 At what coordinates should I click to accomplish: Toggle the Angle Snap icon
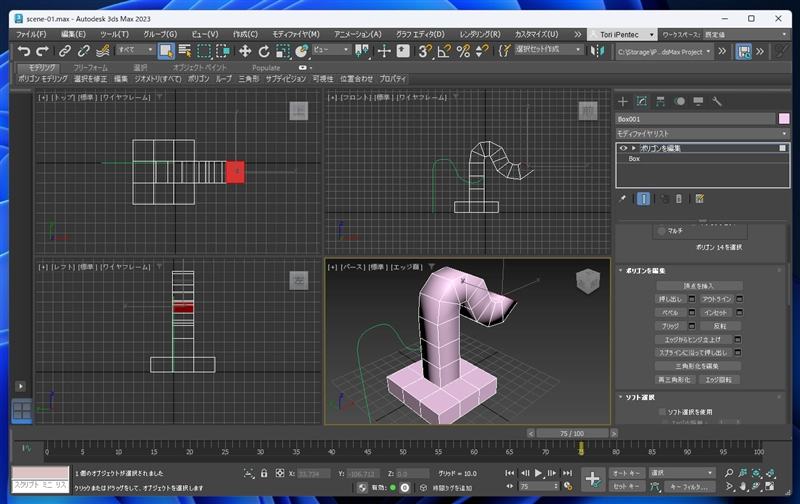pos(444,51)
